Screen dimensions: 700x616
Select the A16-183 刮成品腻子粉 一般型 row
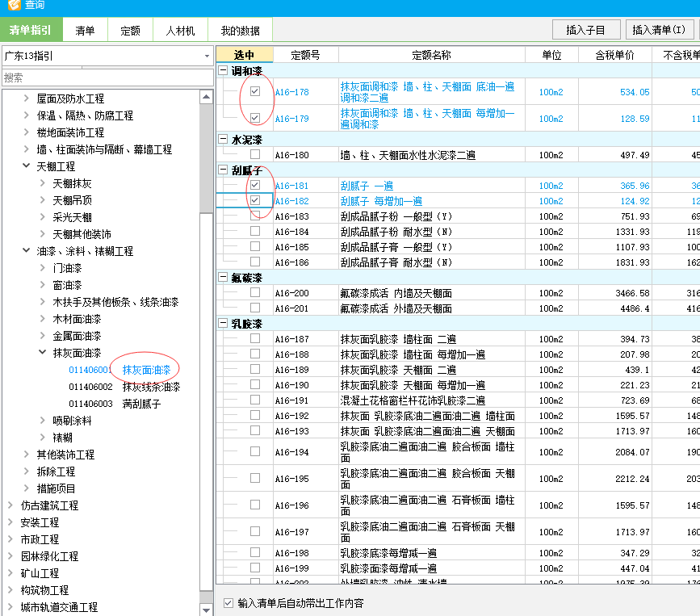pyautogui.click(x=458, y=216)
